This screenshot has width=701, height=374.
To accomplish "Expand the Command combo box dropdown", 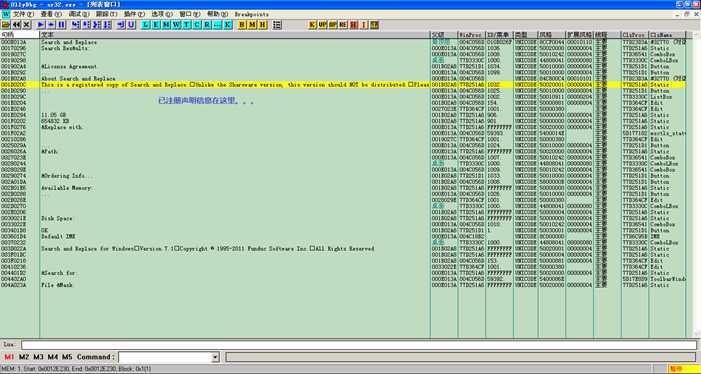I will [x=215, y=357].
